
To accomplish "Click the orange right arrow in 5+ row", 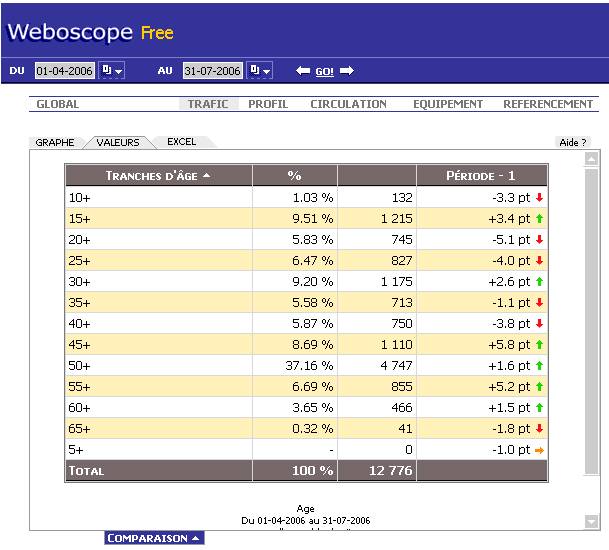I will click(x=539, y=450).
